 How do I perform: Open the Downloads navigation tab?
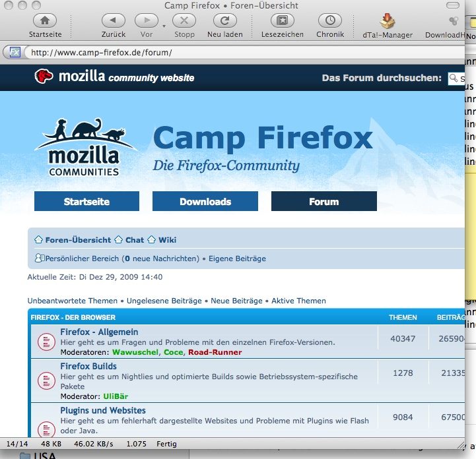[x=205, y=201]
